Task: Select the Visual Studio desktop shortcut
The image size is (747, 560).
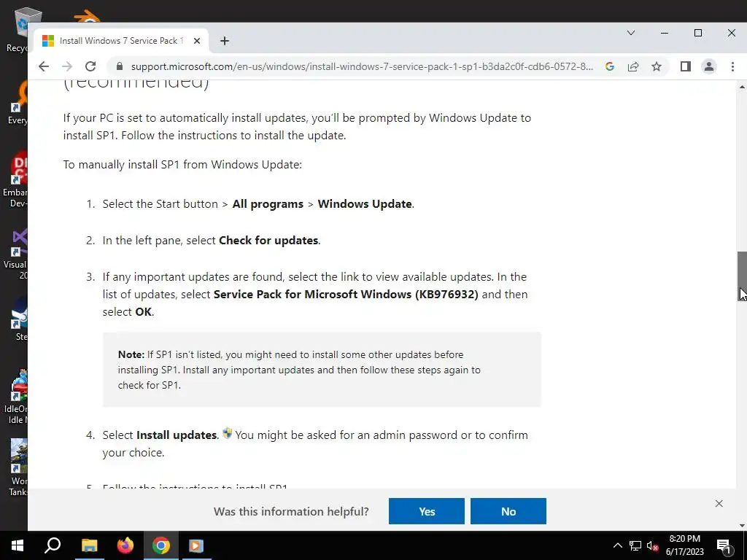Action: pos(16,254)
